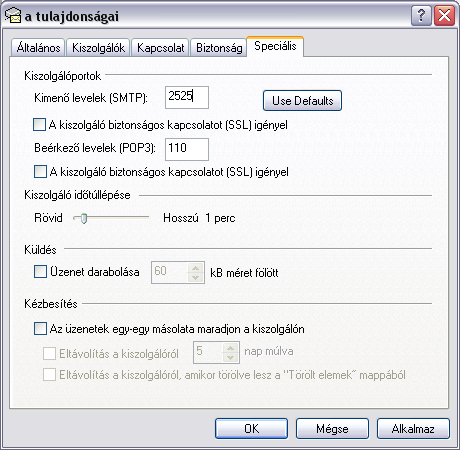460x450 pixels.
Task: Click the Use Defaults button
Action: point(302,100)
